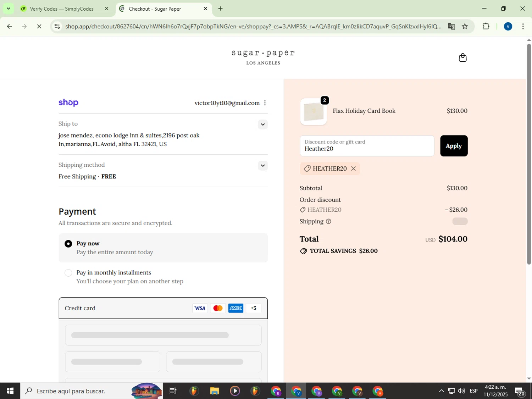Click the Shop Pay logo
532x399 pixels.
coord(68,102)
